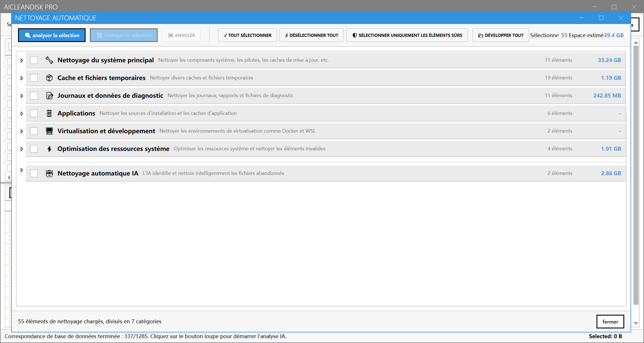Select the Applications category icon
The image size is (644, 343).
[50, 113]
